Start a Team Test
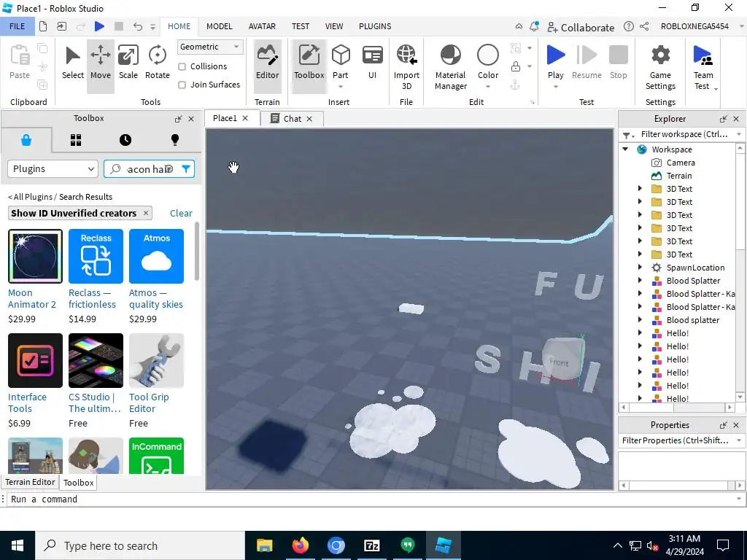The height and width of the screenshot is (560, 747). click(x=703, y=66)
